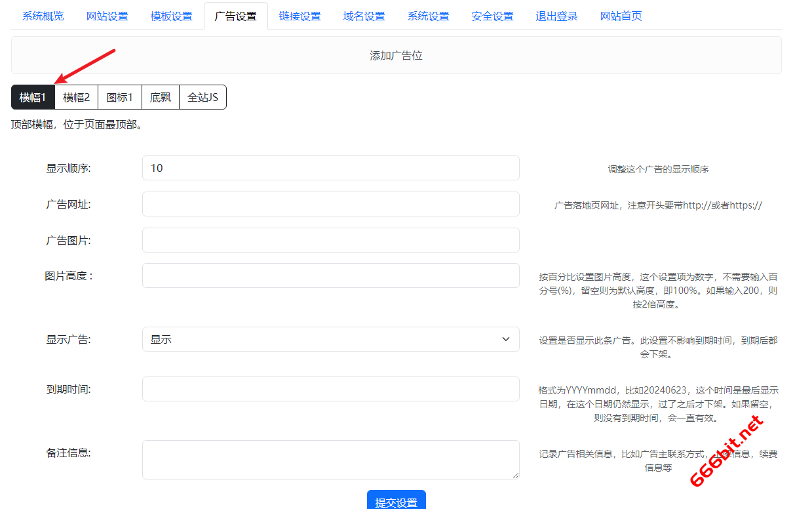Open the 底飘 ad slot tab
This screenshot has width=812, height=509.
[x=160, y=96]
